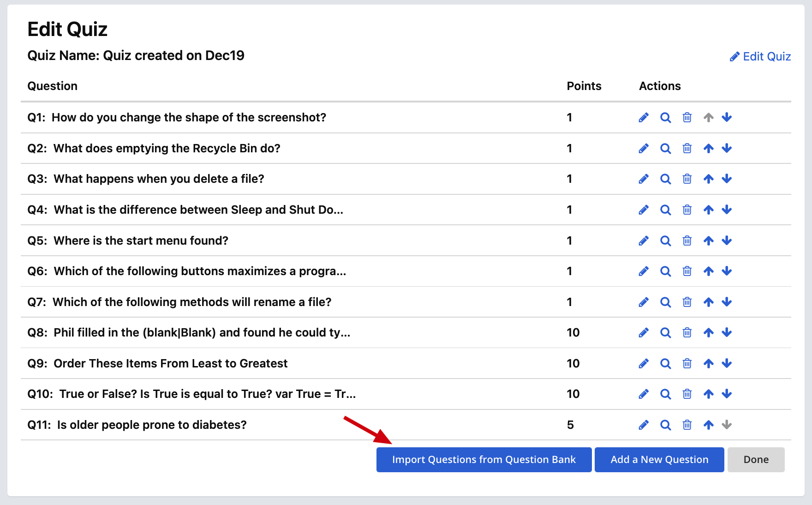The height and width of the screenshot is (505, 812).
Task: Move Q1 down with arrow
Action: (727, 118)
